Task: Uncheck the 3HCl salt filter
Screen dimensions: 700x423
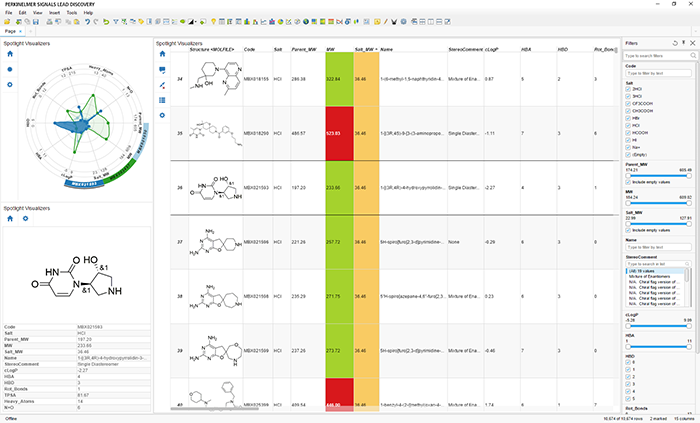Action: click(x=628, y=96)
